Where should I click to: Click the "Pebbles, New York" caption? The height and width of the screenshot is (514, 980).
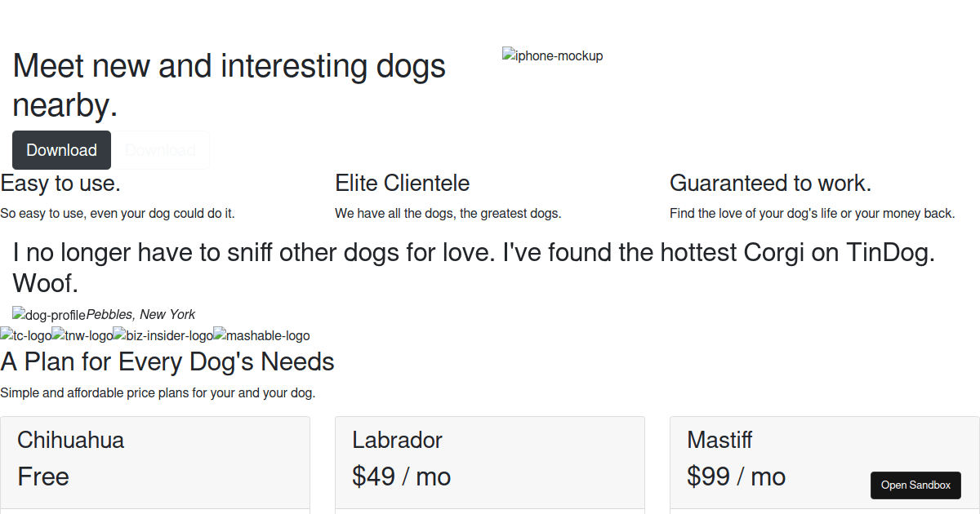pos(140,315)
